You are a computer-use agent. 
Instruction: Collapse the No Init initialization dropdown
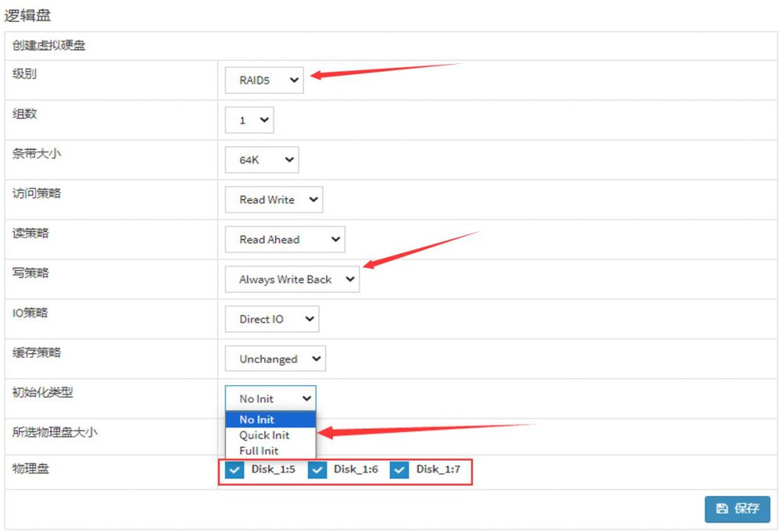pos(270,398)
